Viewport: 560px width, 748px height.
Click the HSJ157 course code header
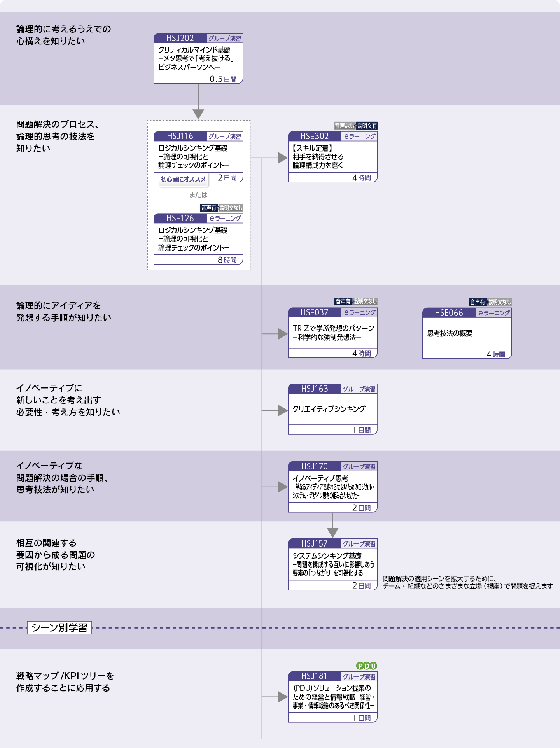tap(314, 543)
